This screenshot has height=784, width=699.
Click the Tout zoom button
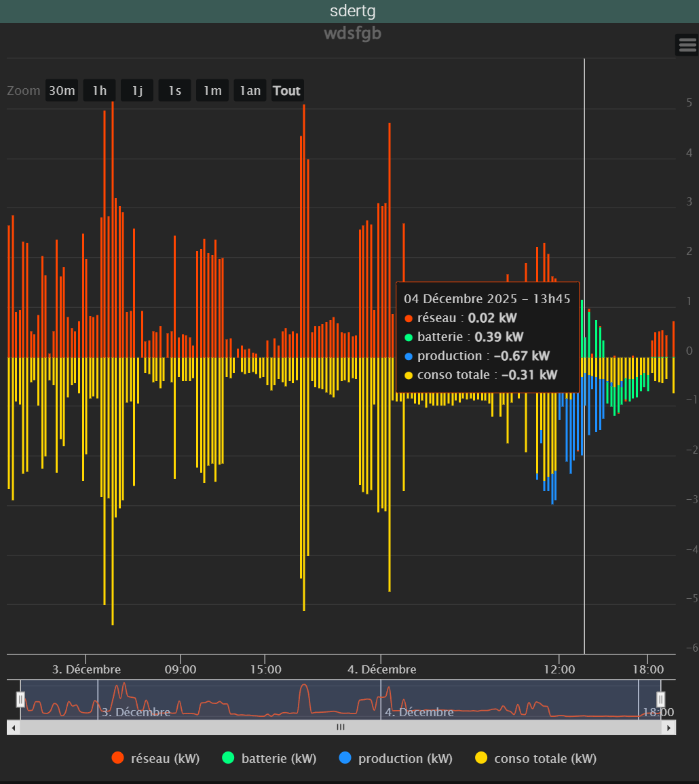pyautogui.click(x=287, y=91)
